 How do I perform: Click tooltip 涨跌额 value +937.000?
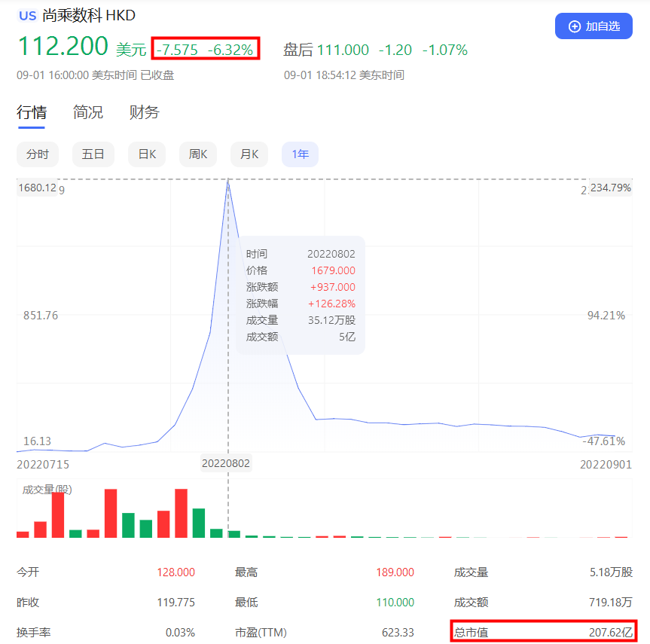pyautogui.click(x=332, y=287)
